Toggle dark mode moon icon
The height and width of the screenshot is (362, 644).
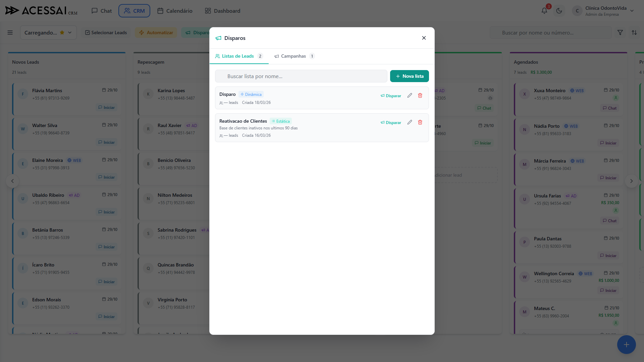pyautogui.click(x=559, y=11)
